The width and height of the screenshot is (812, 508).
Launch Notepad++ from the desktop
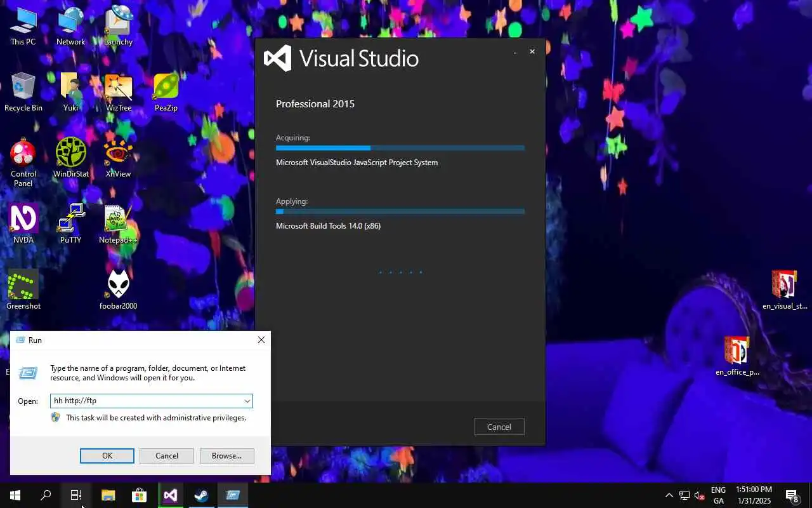[x=118, y=225]
